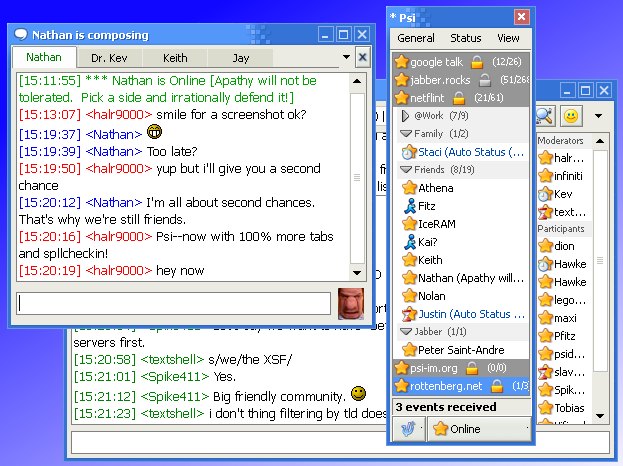Select contact Nathan (Apathy will...) in roster
This screenshot has height=466, width=623.
coord(463,278)
